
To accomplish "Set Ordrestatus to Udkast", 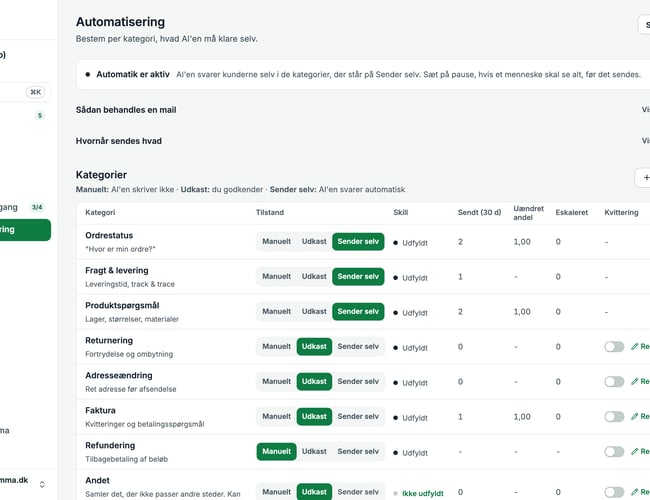I will click(x=314, y=242).
